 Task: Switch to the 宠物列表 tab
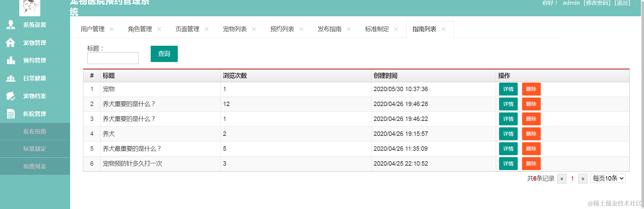click(235, 29)
